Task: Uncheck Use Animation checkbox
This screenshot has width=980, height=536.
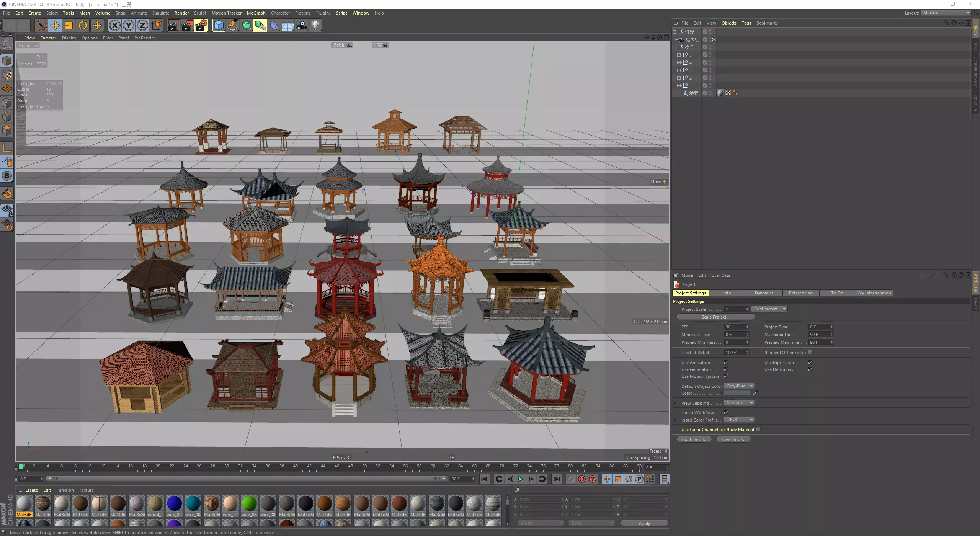Action: click(x=726, y=362)
